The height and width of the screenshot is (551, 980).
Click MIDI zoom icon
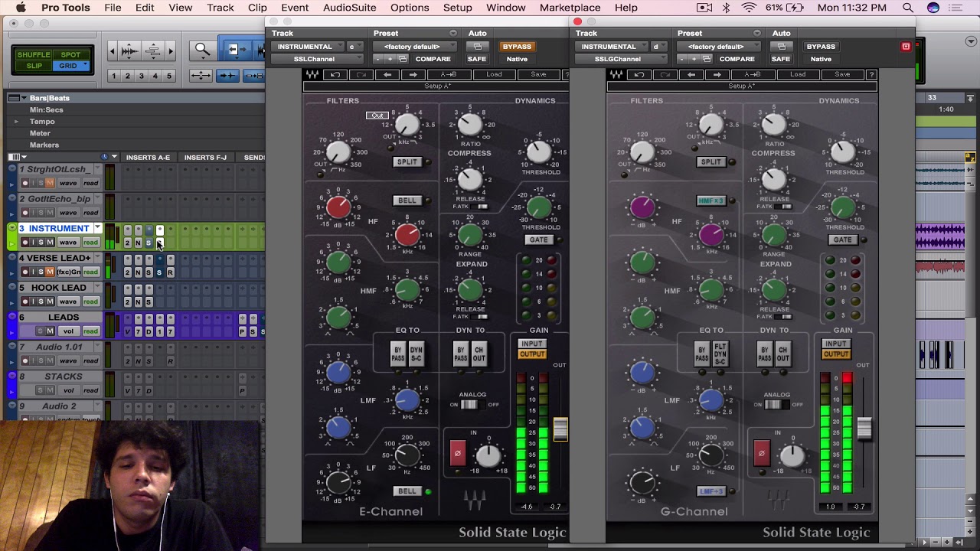152,52
